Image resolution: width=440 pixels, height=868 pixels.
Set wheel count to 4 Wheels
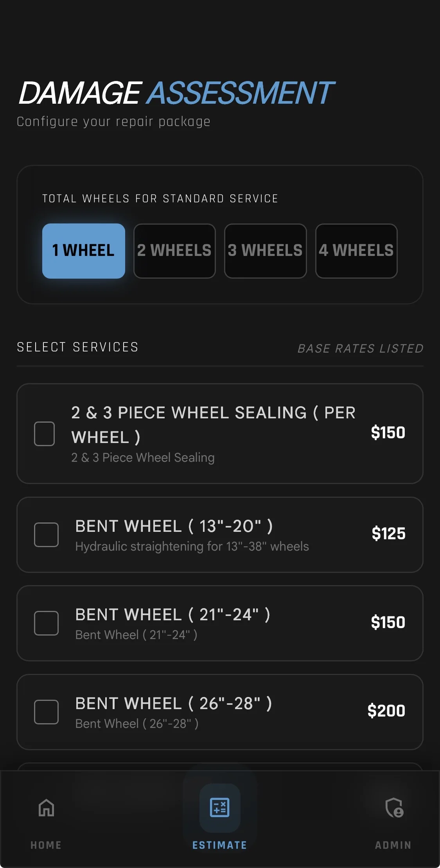point(356,251)
